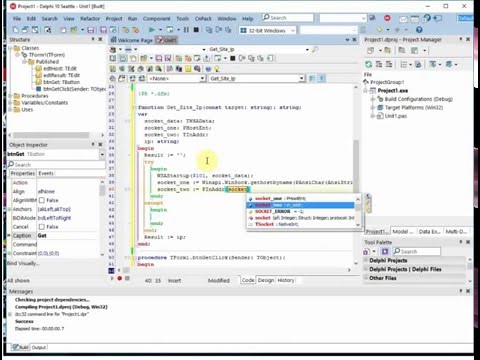The image size is (480, 360).
Task: Open the Run button dropdown arrow
Action: pyautogui.click(x=160, y=30)
